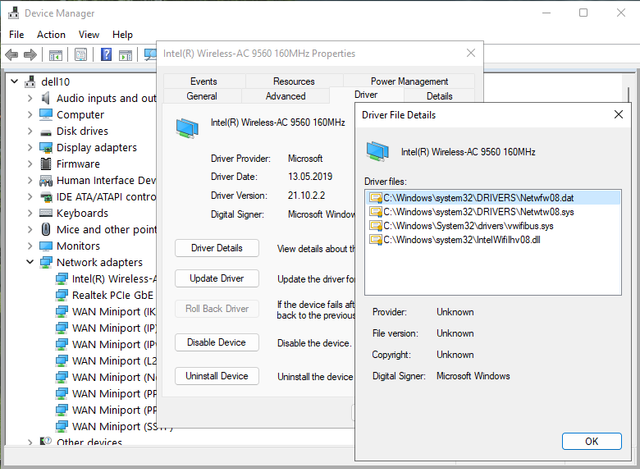Click the Disable Device button
This screenshot has width=640, height=469.
(x=217, y=342)
